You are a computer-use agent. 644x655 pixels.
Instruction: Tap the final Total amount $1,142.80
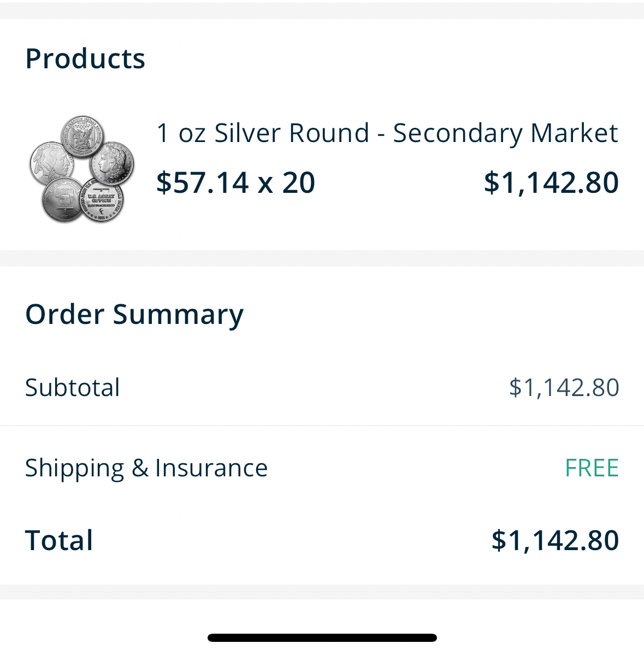point(555,540)
